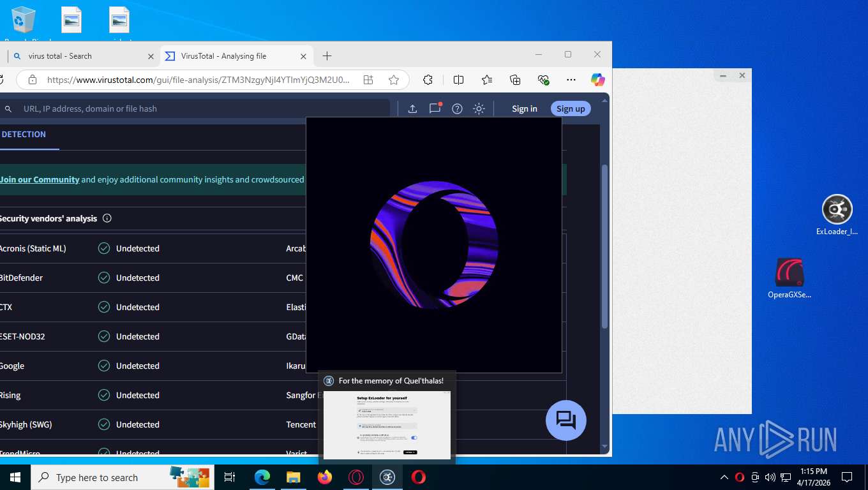Click the info icon beside Security vendors' analysis

tap(107, 218)
